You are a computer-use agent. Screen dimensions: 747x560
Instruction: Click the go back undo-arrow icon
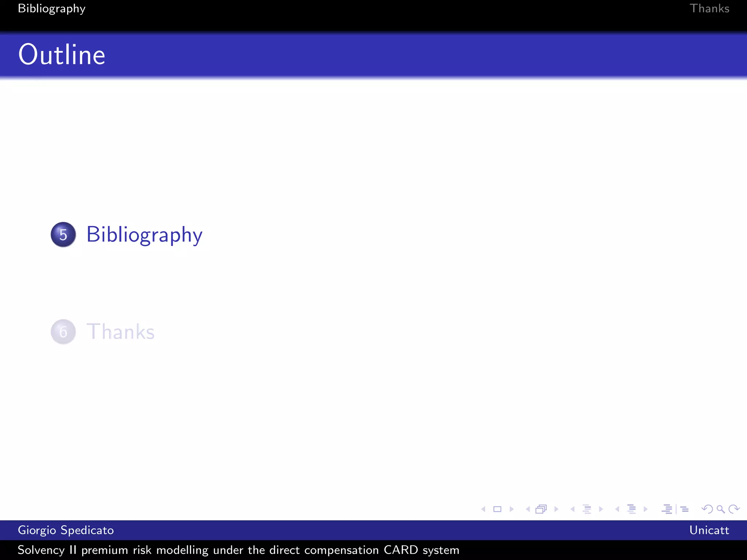pos(707,509)
